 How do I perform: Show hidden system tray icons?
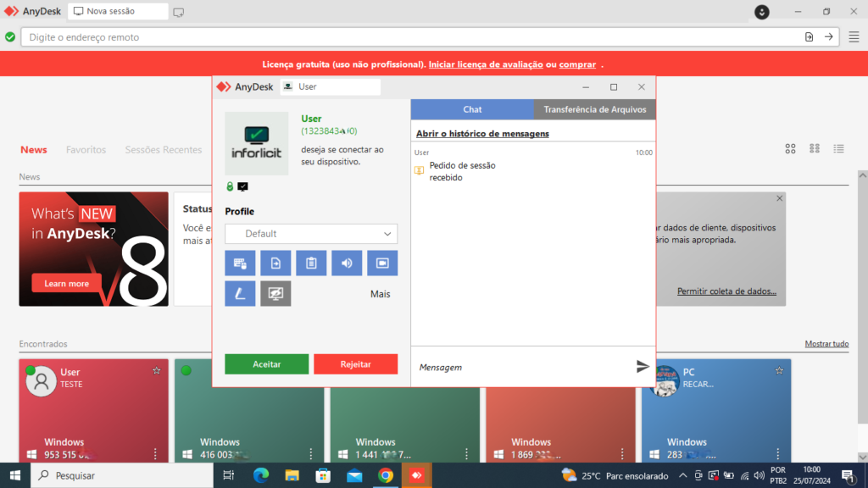tap(682, 475)
